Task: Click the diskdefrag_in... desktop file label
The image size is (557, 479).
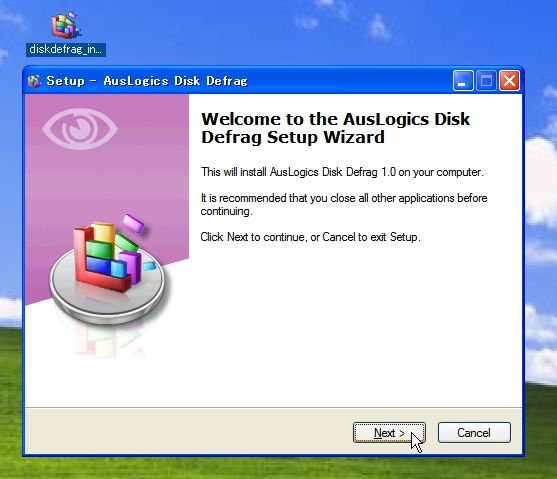Action: (66, 49)
